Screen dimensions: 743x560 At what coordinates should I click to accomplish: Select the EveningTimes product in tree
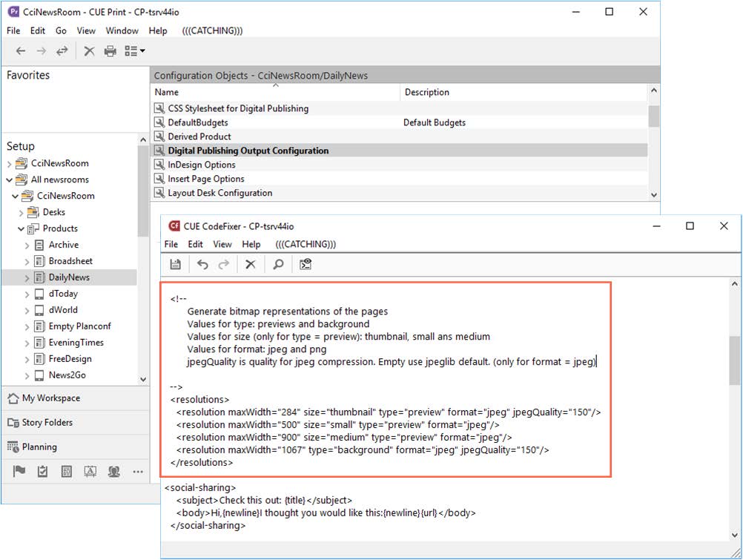[76, 343]
